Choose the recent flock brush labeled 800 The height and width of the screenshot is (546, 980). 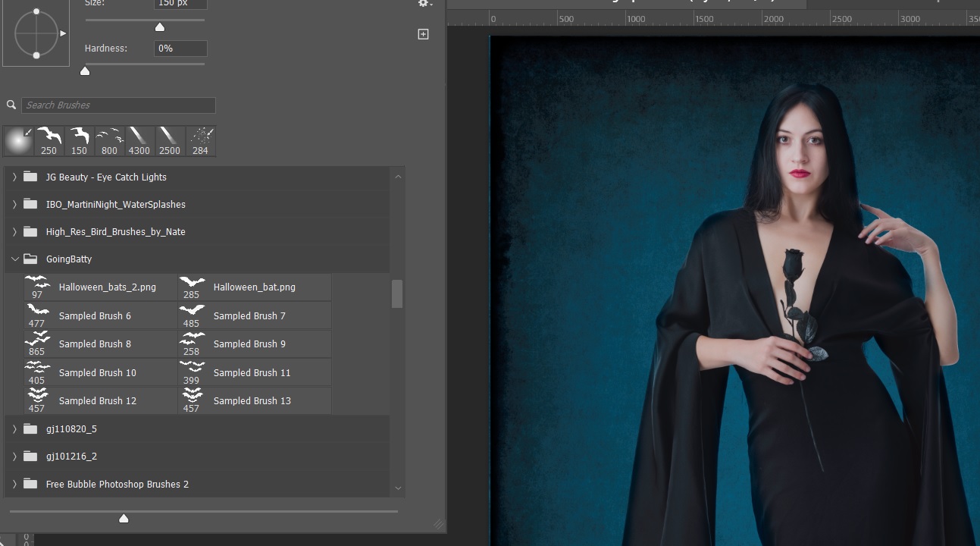(109, 141)
